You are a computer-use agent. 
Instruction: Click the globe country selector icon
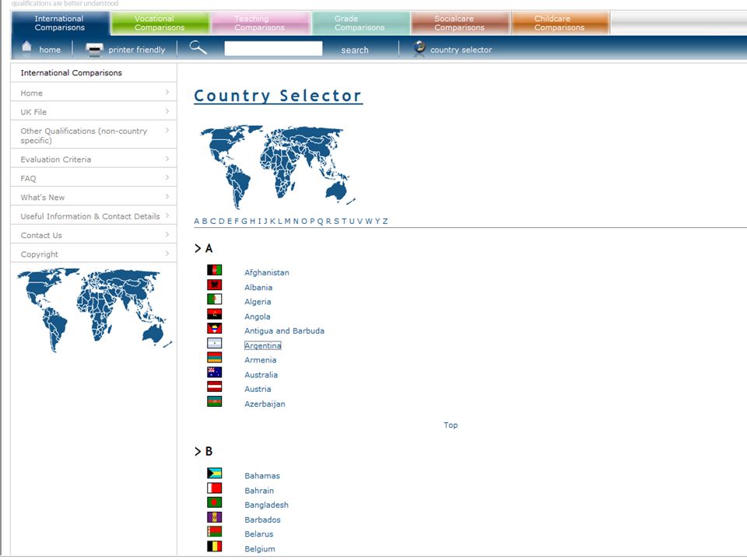tap(419, 48)
